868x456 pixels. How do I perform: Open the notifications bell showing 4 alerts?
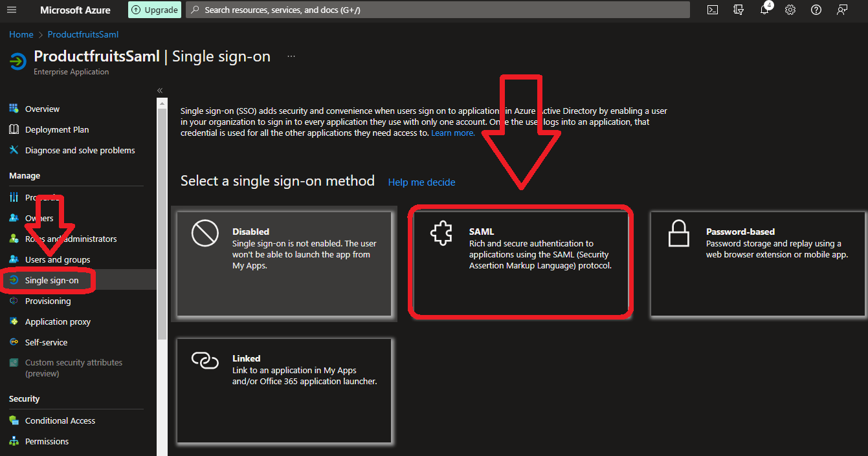click(764, 10)
